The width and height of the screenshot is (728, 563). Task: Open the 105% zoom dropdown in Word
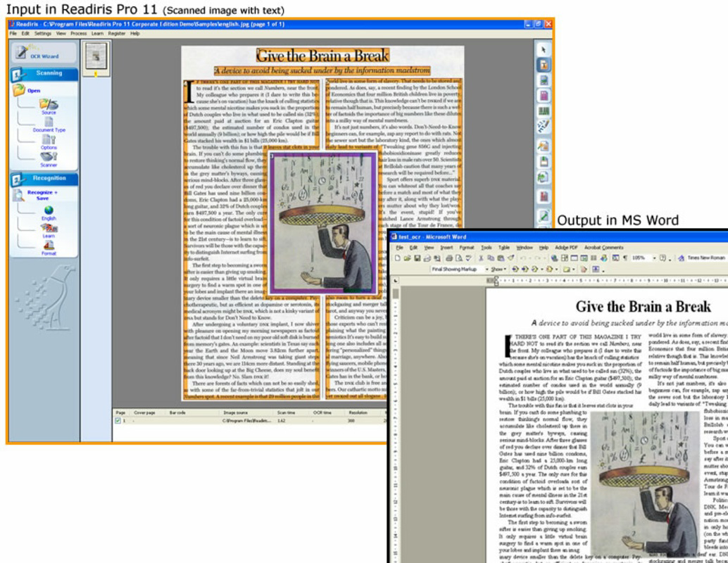click(654, 258)
